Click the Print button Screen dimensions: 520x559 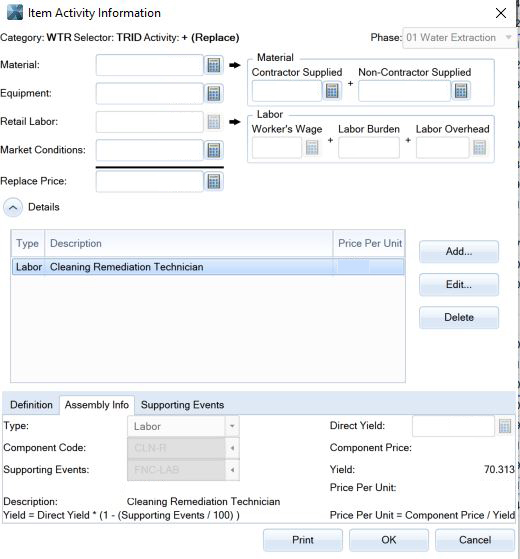(x=303, y=540)
